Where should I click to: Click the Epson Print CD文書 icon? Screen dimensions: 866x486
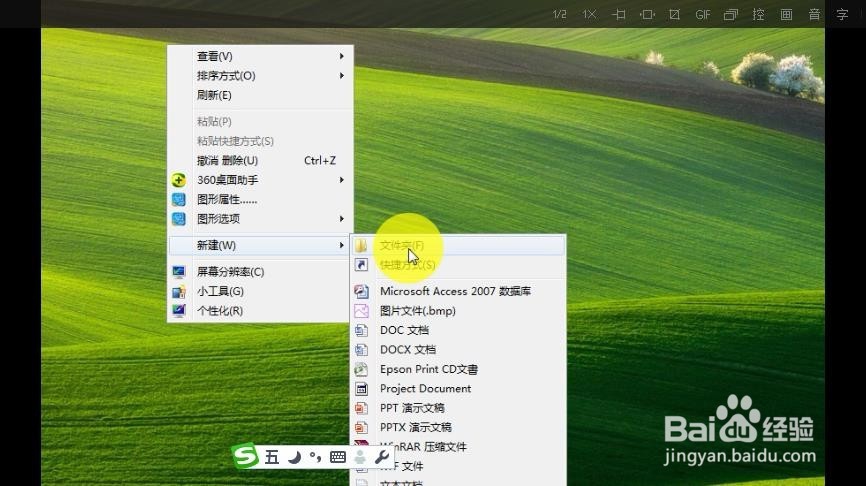point(361,369)
